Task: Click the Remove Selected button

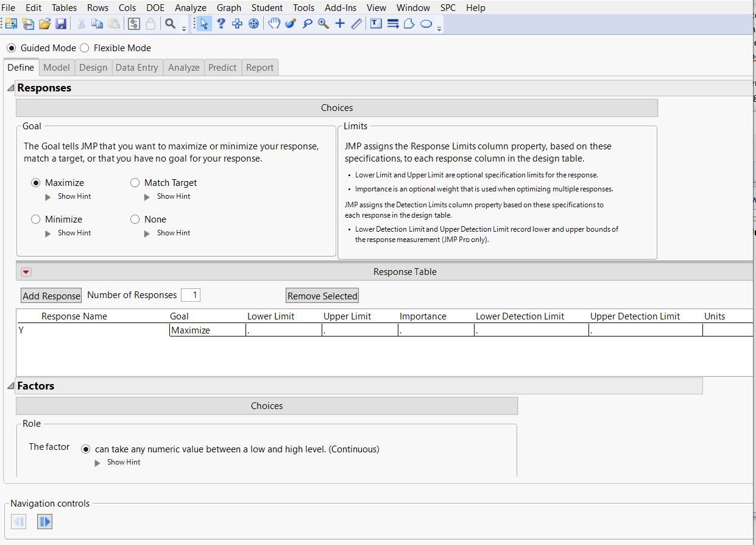Action: [322, 296]
